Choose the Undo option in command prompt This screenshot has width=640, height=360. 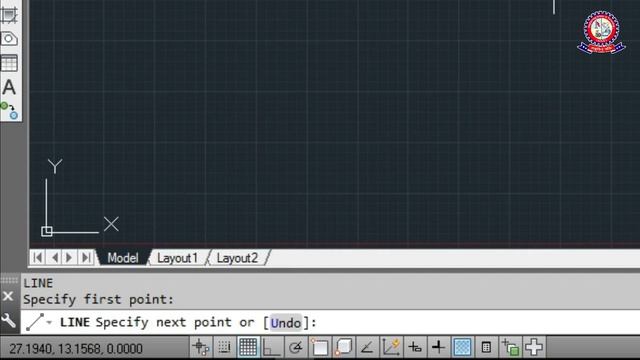(x=286, y=323)
